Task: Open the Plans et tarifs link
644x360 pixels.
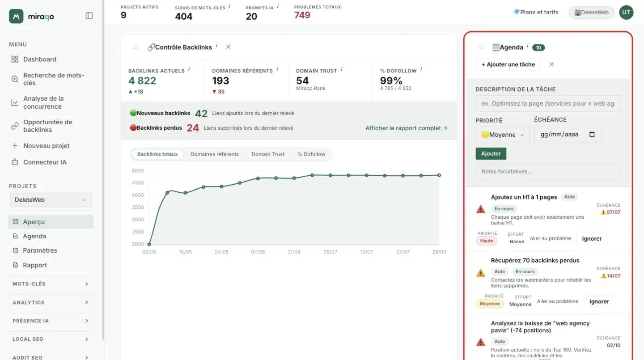Action: coord(536,13)
